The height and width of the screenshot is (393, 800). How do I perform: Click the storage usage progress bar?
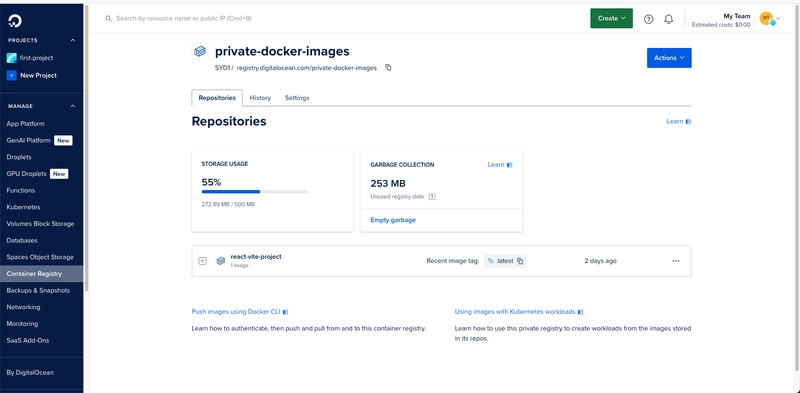tap(255, 192)
